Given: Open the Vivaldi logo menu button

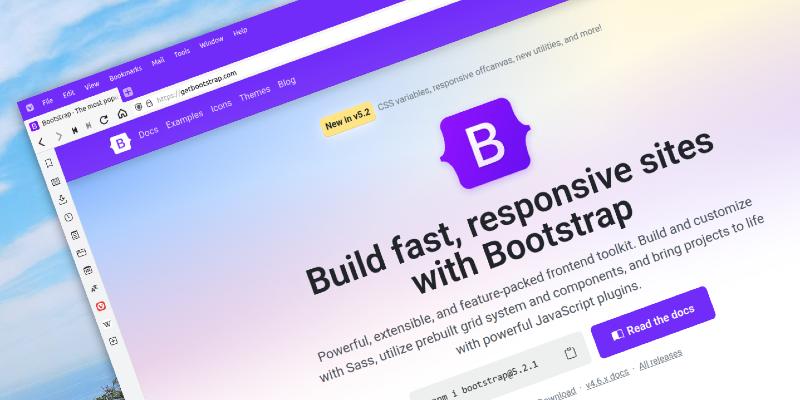Looking at the screenshot, I should coord(30,107).
